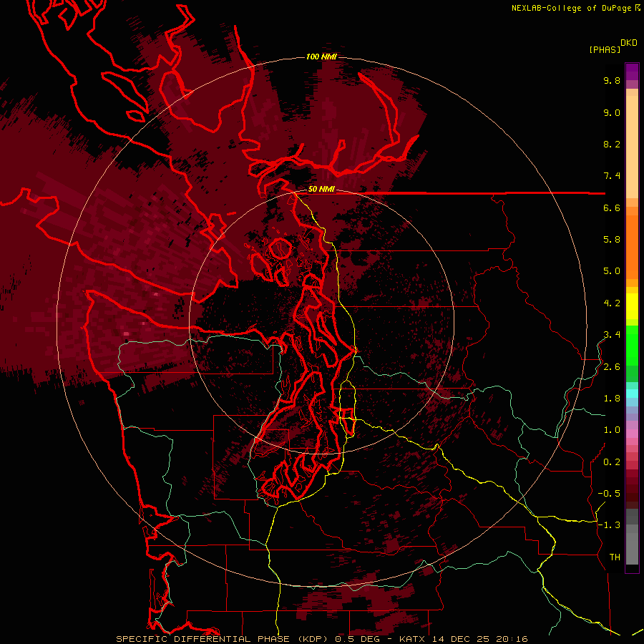
Task: Click the -1.3 legend value
Action: 609,526
